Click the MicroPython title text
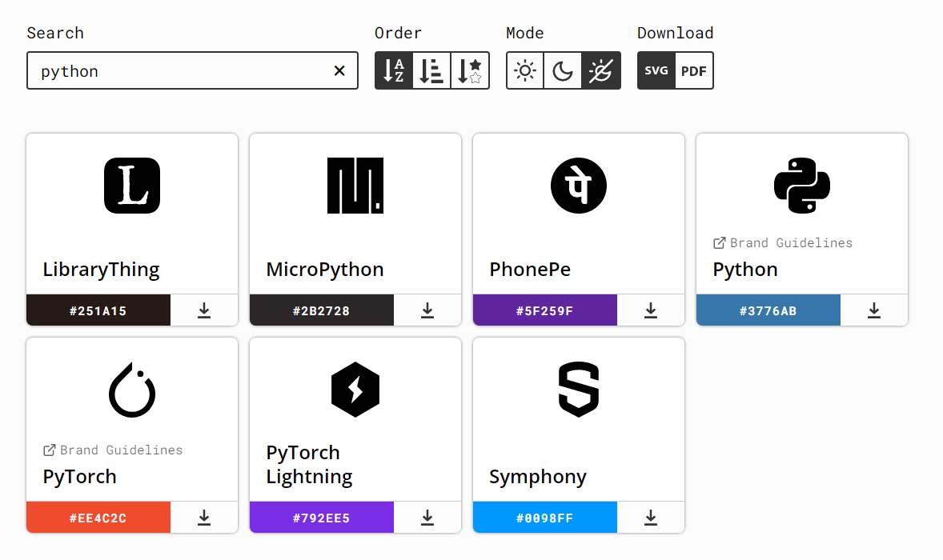 pyautogui.click(x=325, y=270)
